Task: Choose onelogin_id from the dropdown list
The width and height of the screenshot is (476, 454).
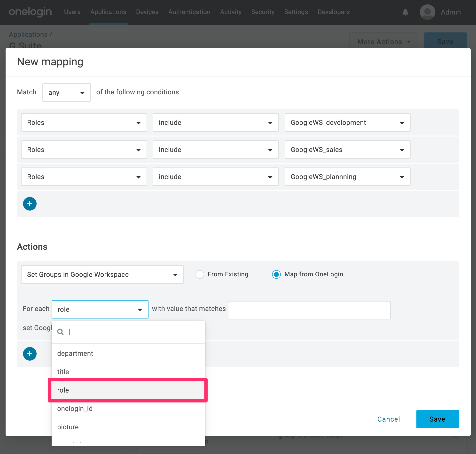Action: tap(128, 409)
